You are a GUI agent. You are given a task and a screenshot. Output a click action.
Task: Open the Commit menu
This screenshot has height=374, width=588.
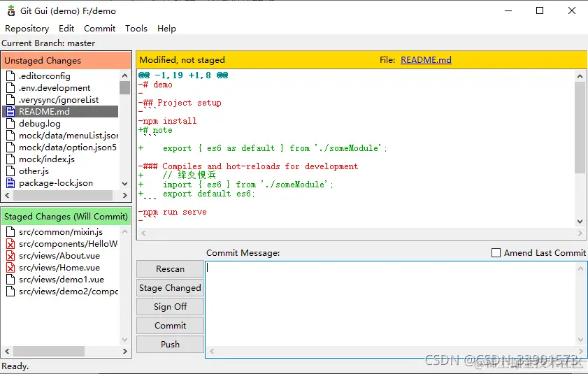click(x=99, y=29)
